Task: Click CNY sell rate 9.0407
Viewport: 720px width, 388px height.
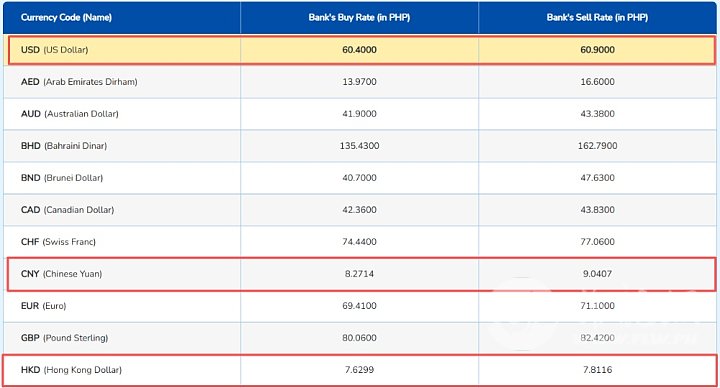Action: click(597, 274)
